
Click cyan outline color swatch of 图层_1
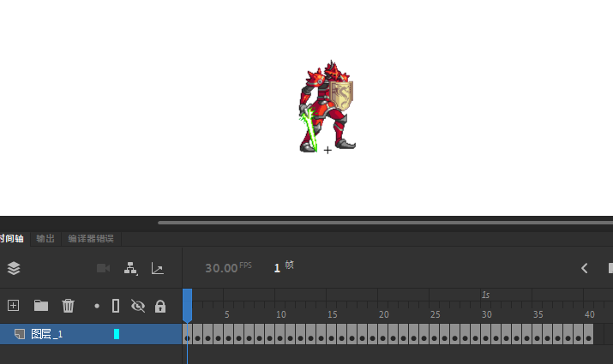117,334
